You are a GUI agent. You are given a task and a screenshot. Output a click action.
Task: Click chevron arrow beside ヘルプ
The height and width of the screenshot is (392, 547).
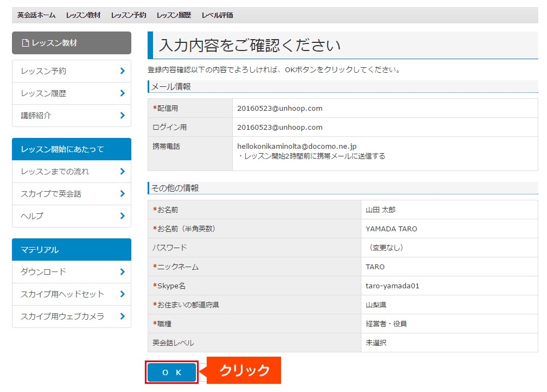pos(123,216)
